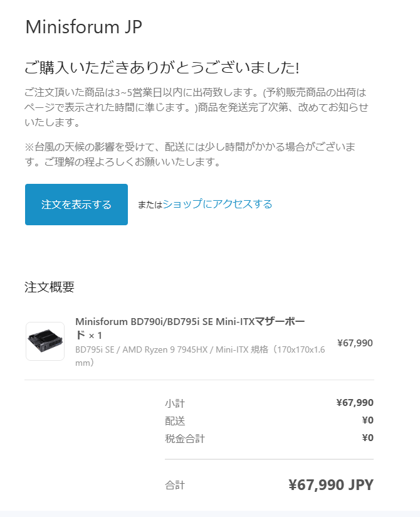Image resolution: width=420 pixels, height=517 pixels.
Task: Click the tax total ¥0 value
Action: click(367, 437)
